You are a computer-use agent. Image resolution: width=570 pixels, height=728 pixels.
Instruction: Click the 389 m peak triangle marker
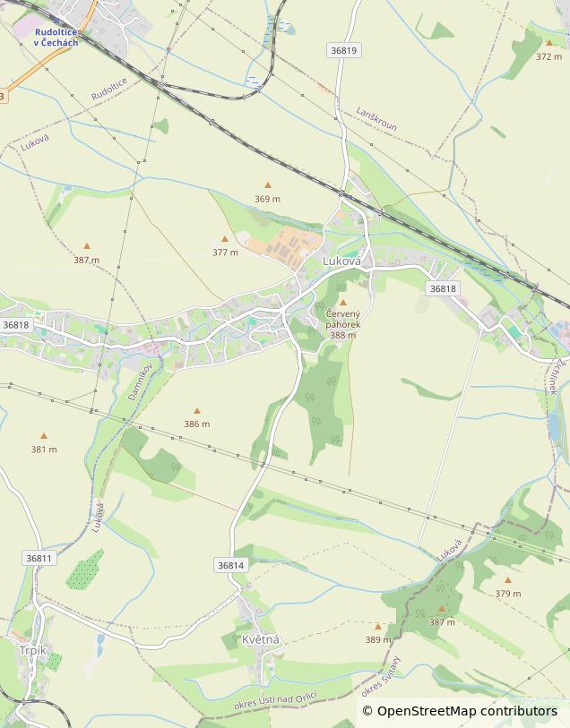click(378, 626)
